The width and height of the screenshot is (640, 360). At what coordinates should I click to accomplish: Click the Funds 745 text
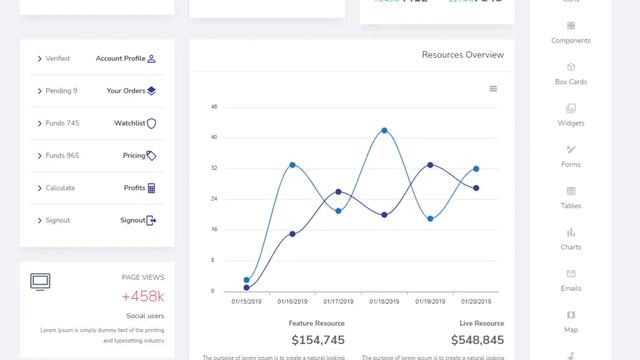click(x=62, y=123)
